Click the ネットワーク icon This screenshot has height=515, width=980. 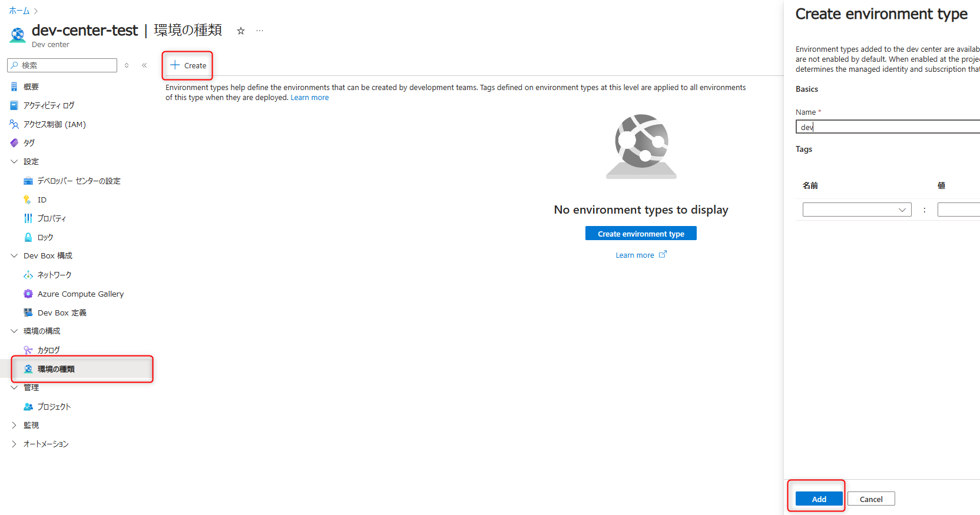click(x=28, y=275)
